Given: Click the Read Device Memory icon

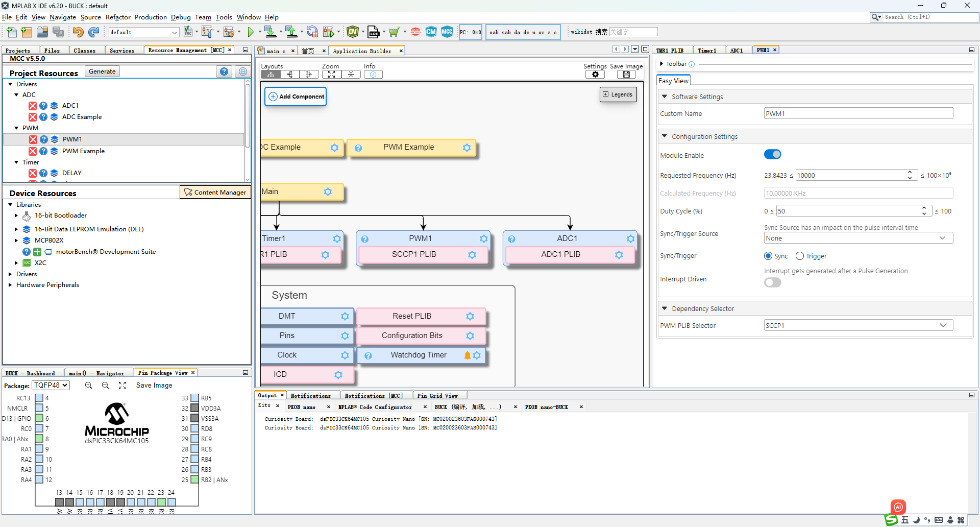Looking at the screenshot, I should [x=291, y=32].
